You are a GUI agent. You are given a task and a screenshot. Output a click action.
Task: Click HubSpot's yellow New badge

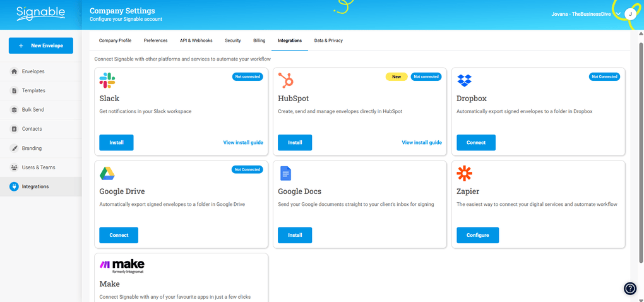pos(397,76)
